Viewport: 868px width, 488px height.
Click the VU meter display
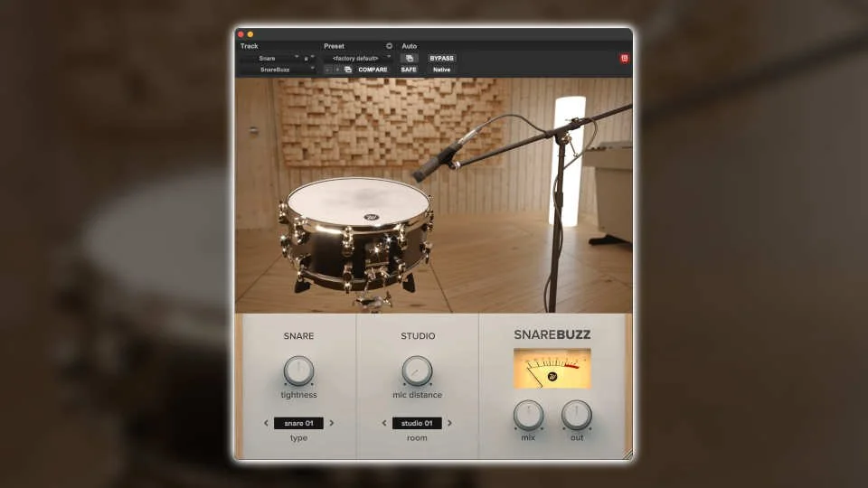pos(552,369)
